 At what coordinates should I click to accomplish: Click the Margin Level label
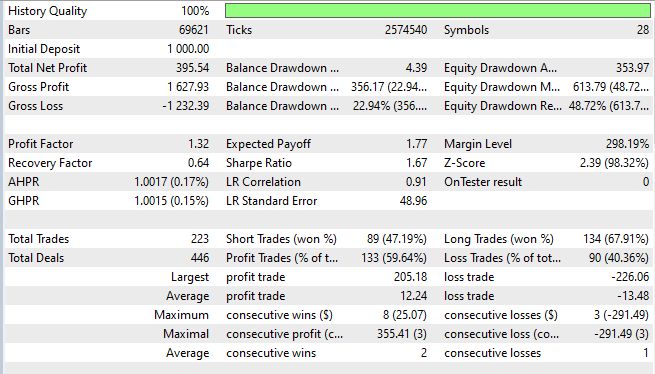pyautogui.click(x=477, y=144)
